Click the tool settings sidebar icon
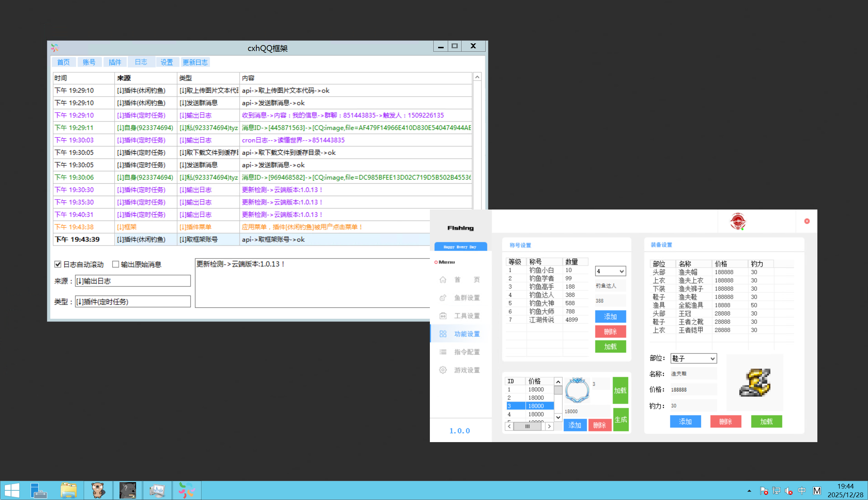 [443, 316]
